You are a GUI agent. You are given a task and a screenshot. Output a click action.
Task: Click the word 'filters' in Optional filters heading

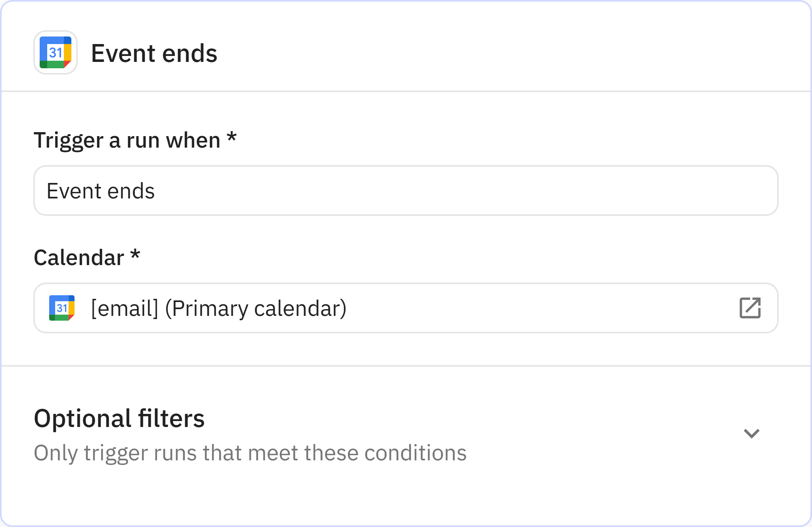pos(171,418)
